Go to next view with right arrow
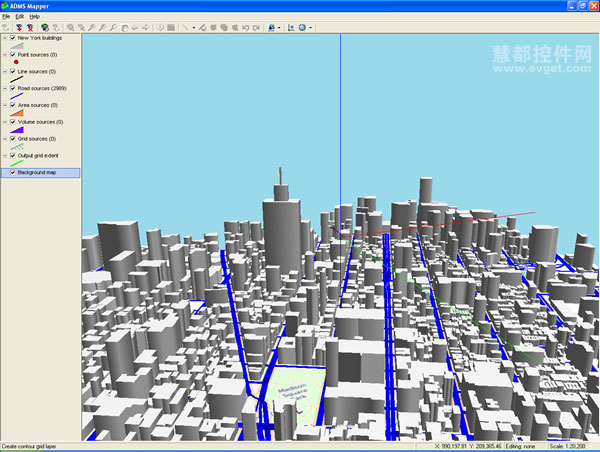Viewport: 600px width, 452px height. tap(145, 28)
